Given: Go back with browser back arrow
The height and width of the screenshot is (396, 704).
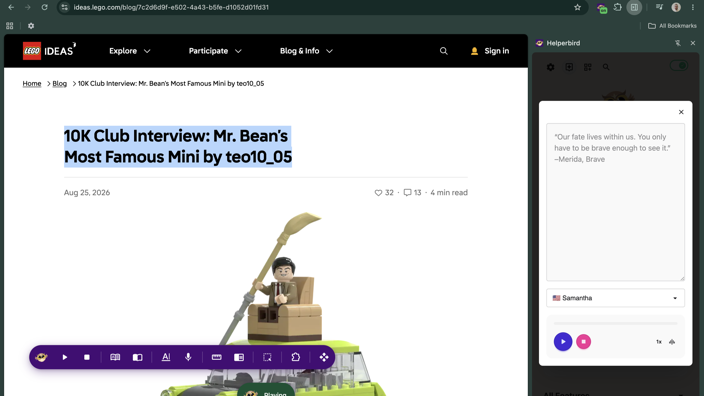Looking at the screenshot, I should (11, 7).
